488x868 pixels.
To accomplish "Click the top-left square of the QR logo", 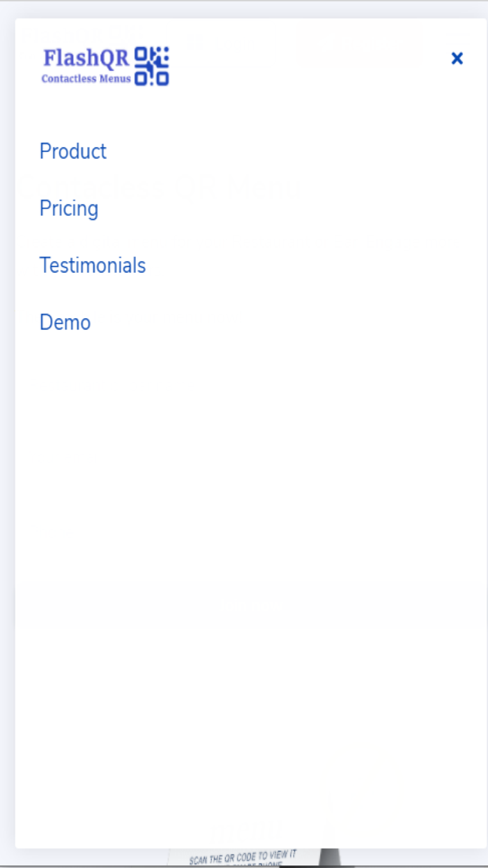I will pyautogui.click(x=142, y=54).
